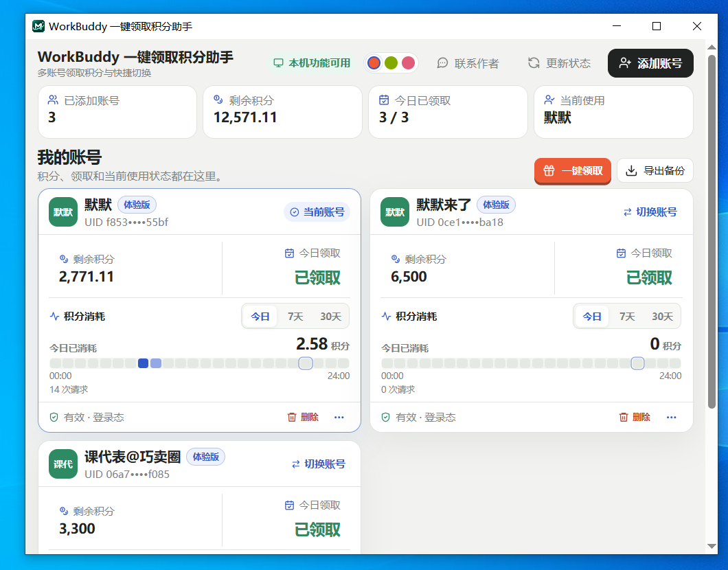Click the 当前使用 默默 card
Image resolution: width=728 pixels, height=570 pixels.
[x=613, y=112]
